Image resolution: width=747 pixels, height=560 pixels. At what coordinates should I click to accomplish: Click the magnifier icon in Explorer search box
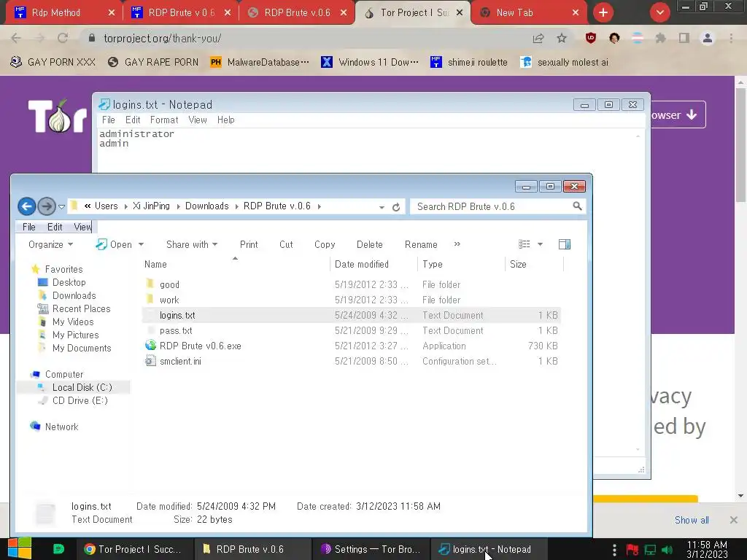tap(577, 206)
